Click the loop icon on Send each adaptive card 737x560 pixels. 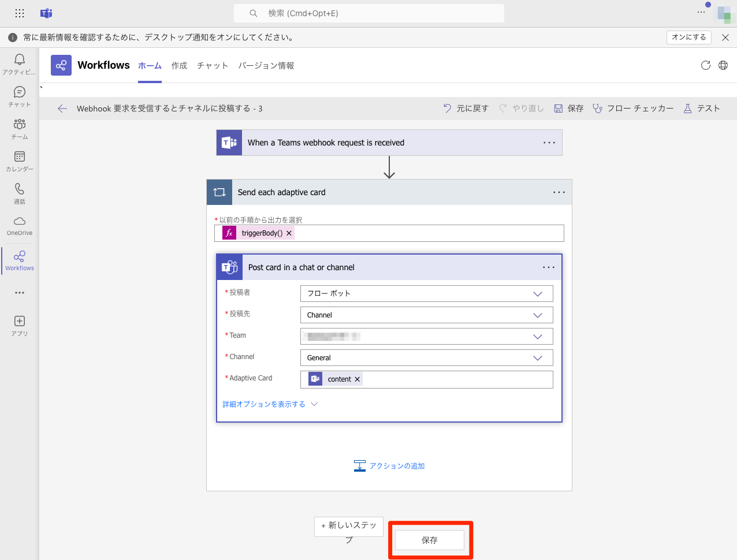point(219,192)
